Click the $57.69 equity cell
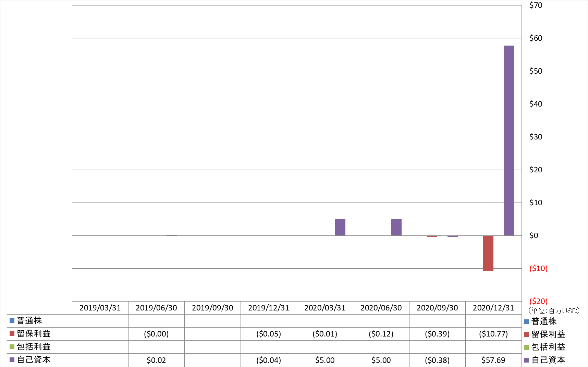This screenshot has width=588, height=367. pos(493,360)
